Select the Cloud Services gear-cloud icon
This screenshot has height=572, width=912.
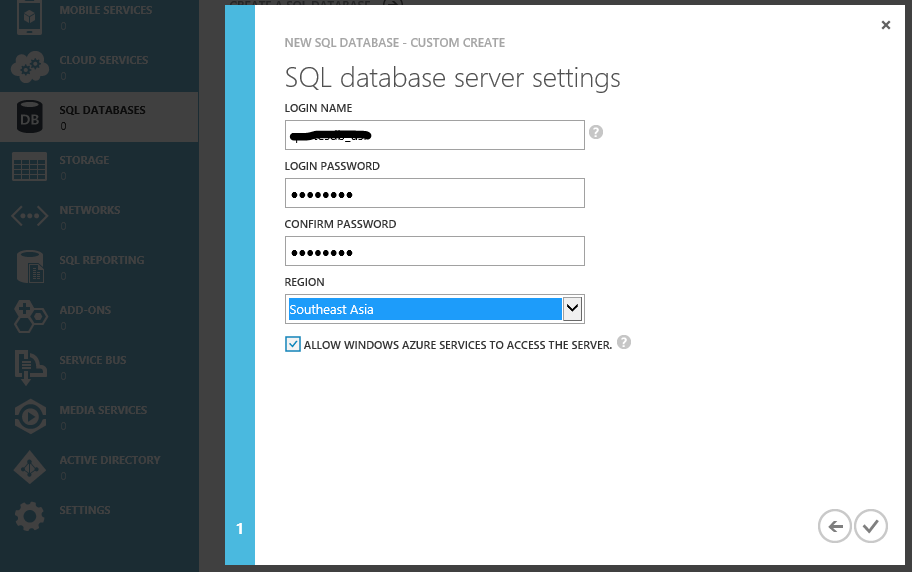tap(30, 67)
